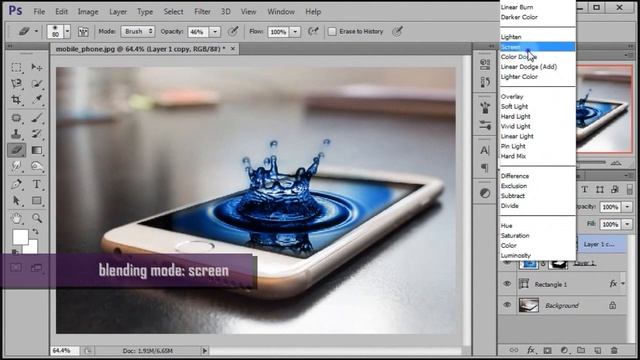
Task: Open the Flow slider dropdown
Action: click(x=295, y=32)
